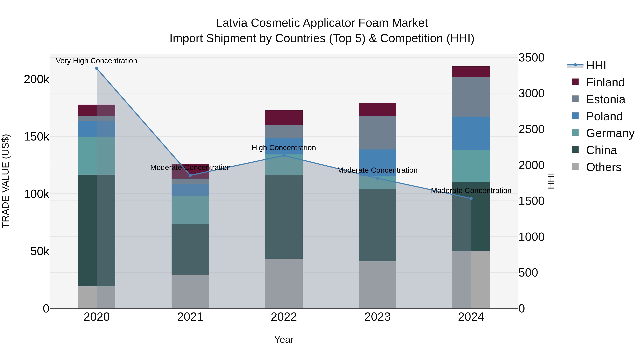Click 'Moderate Concentration' label above 2024
The width and height of the screenshot is (644, 362).
coord(471,191)
